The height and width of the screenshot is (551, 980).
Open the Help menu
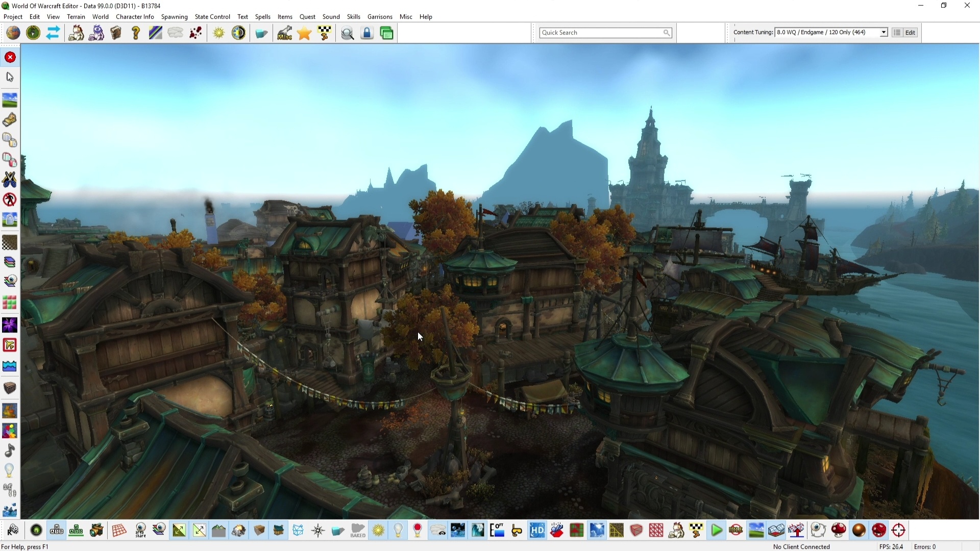pos(426,17)
